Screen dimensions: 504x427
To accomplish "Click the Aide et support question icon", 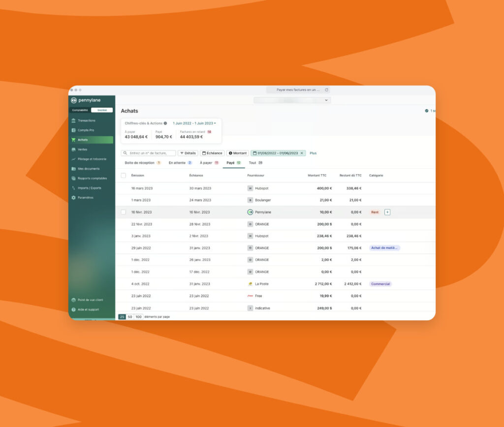I will (73, 309).
